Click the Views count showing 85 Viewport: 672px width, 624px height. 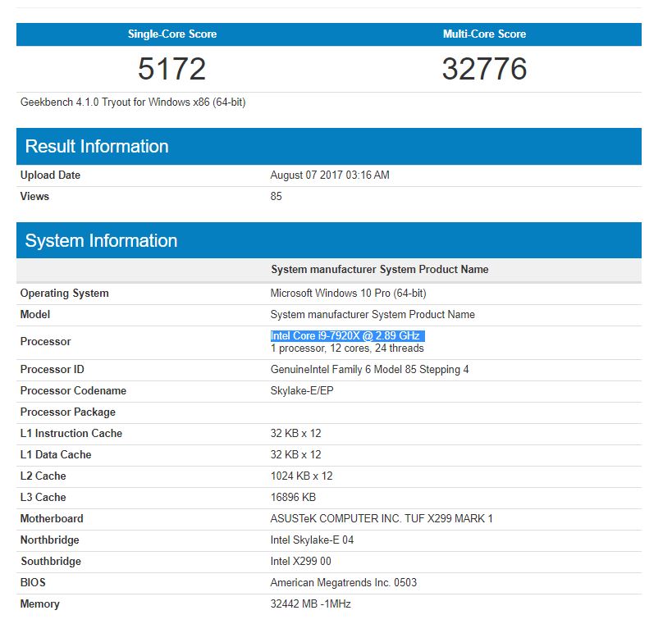pos(276,196)
